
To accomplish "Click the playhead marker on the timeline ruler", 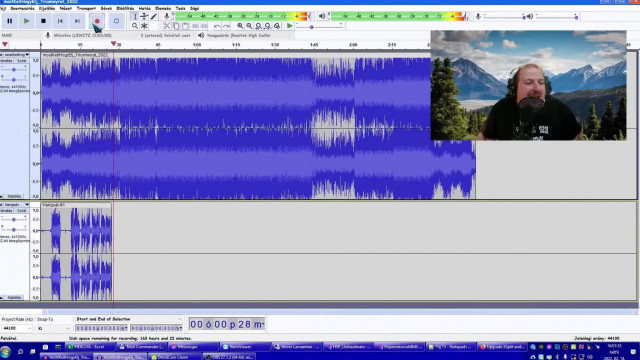I will click(113, 44).
